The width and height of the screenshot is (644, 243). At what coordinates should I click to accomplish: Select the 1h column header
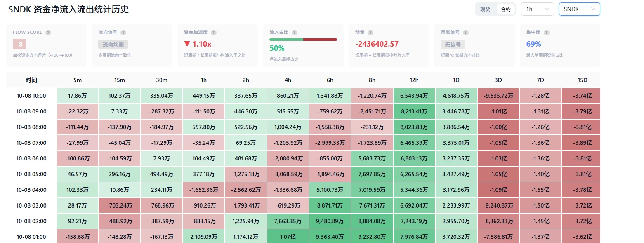[204, 80]
